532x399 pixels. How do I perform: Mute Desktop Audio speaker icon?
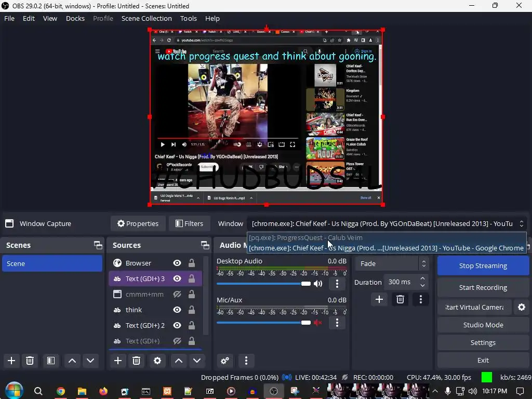[318, 284]
